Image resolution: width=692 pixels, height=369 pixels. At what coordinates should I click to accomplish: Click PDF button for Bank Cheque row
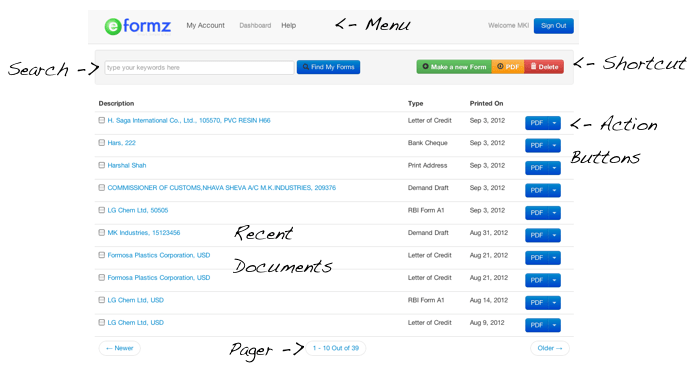(x=537, y=146)
